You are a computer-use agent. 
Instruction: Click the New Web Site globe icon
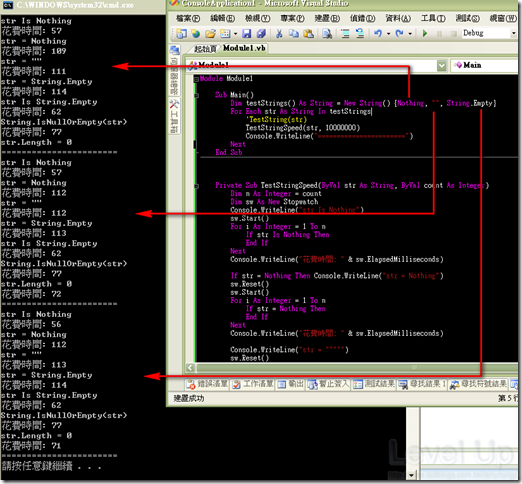pos(196,33)
